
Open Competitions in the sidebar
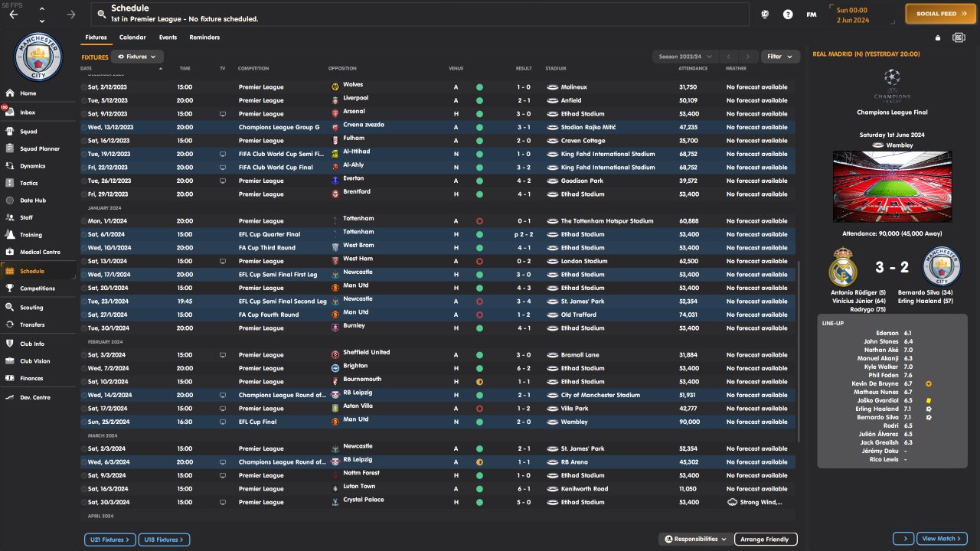(38, 289)
